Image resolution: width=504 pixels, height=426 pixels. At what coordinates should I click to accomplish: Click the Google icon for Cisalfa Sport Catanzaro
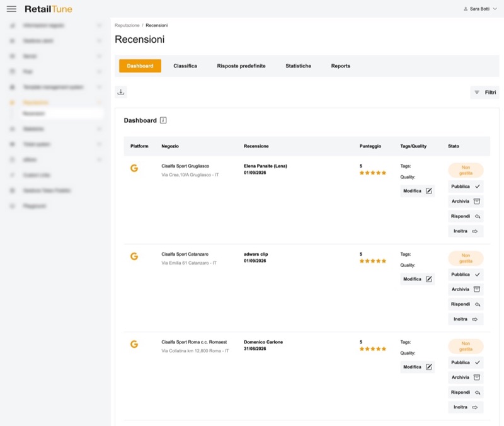(x=134, y=256)
